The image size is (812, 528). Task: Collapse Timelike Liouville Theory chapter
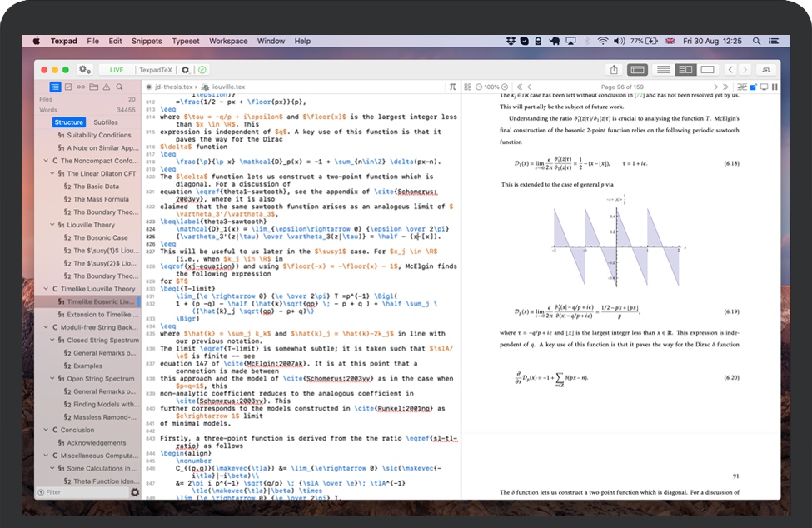[46, 289]
